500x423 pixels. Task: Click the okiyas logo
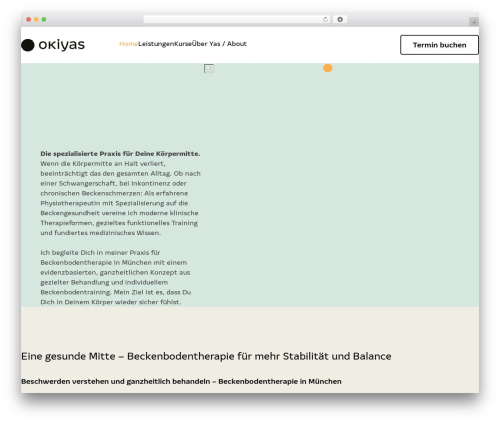click(x=53, y=45)
